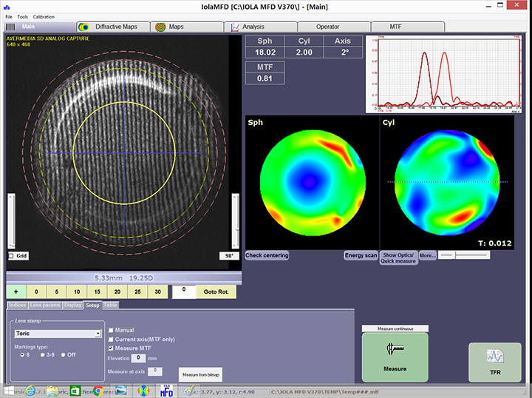Select rotation preset 0
The image size is (532, 398).
(36, 291)
